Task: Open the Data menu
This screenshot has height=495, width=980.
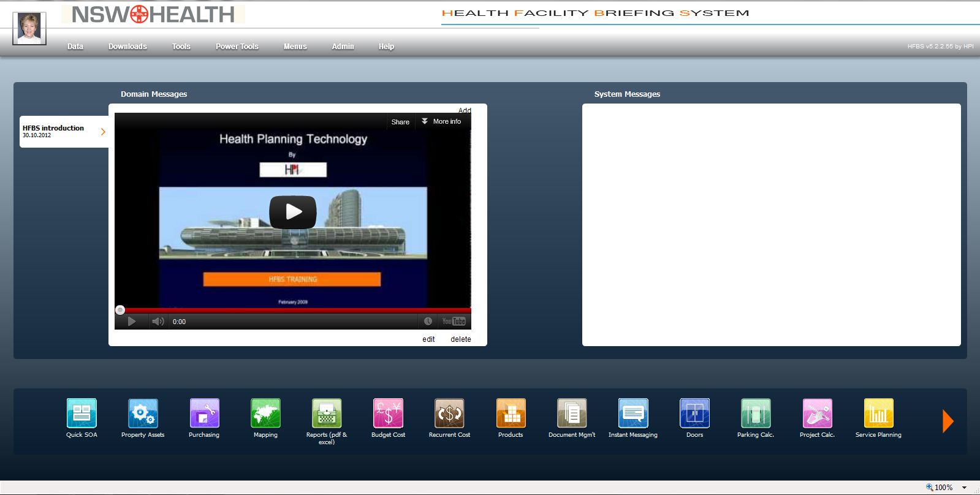Action: [x=75, y=47]
